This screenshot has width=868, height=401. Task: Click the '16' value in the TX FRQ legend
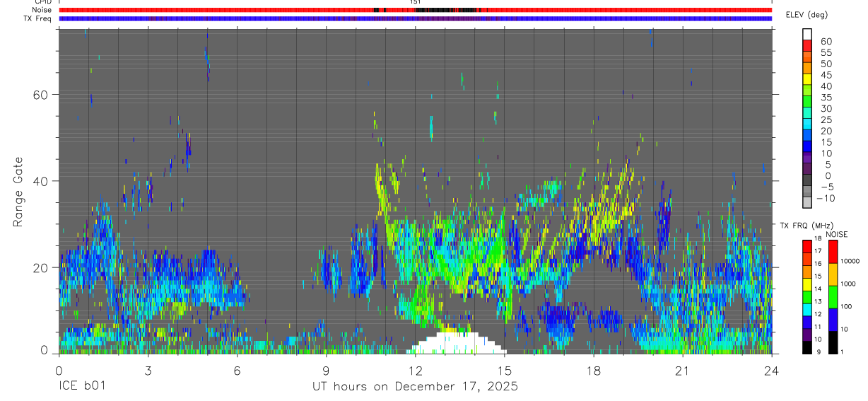tap(818, 264)
